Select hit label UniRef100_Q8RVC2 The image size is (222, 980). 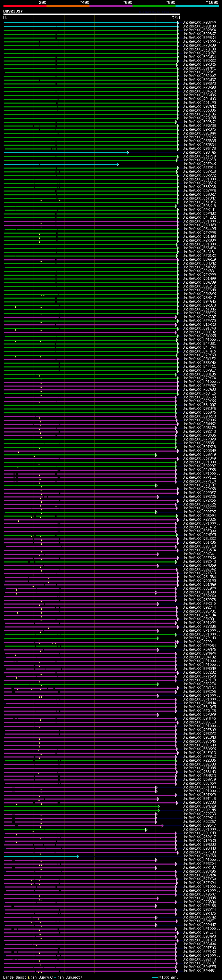(x=199, y=175)
